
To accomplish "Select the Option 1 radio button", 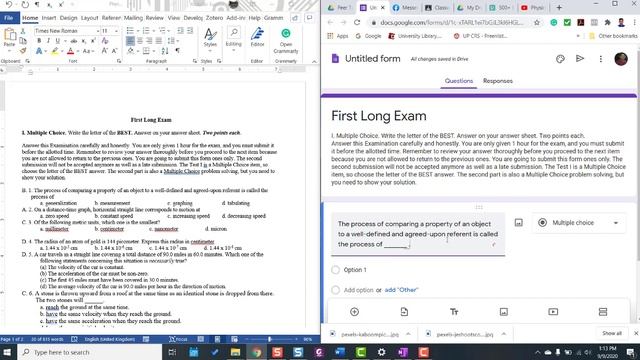I will coord(336,270).
